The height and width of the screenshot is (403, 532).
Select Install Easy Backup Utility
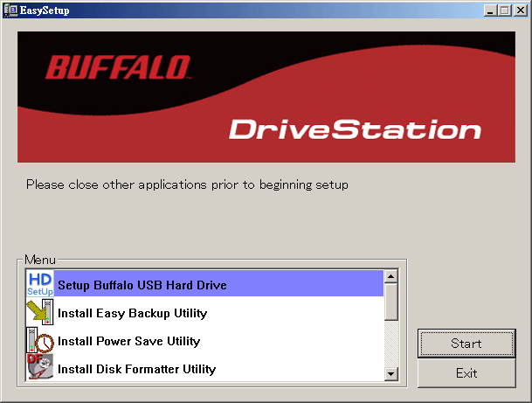205,312
